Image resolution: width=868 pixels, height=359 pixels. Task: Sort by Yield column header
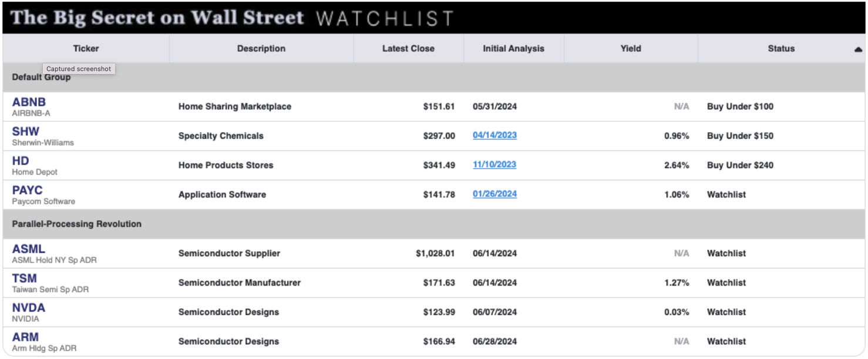[631, 48]
